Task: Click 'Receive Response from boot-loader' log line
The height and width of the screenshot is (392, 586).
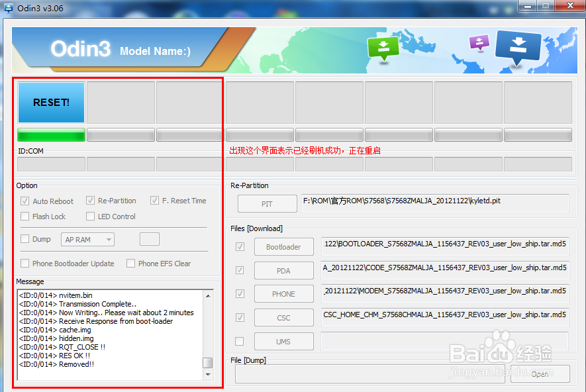Action: coord(96,321)
